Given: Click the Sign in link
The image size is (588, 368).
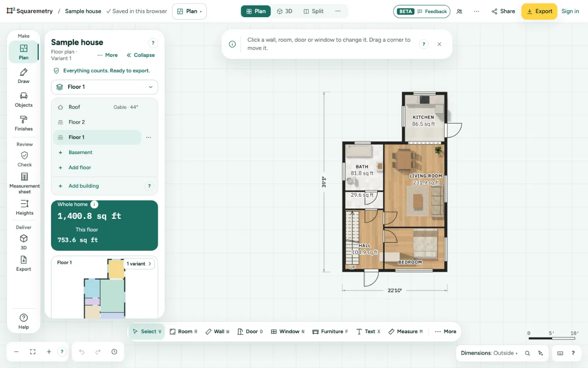Looking at the screenshot, I should 570,11.
